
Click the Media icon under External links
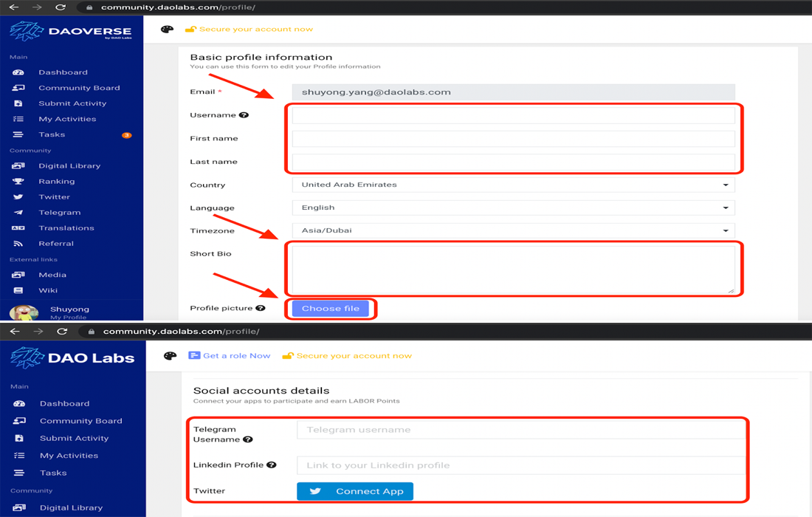(18, 275)
